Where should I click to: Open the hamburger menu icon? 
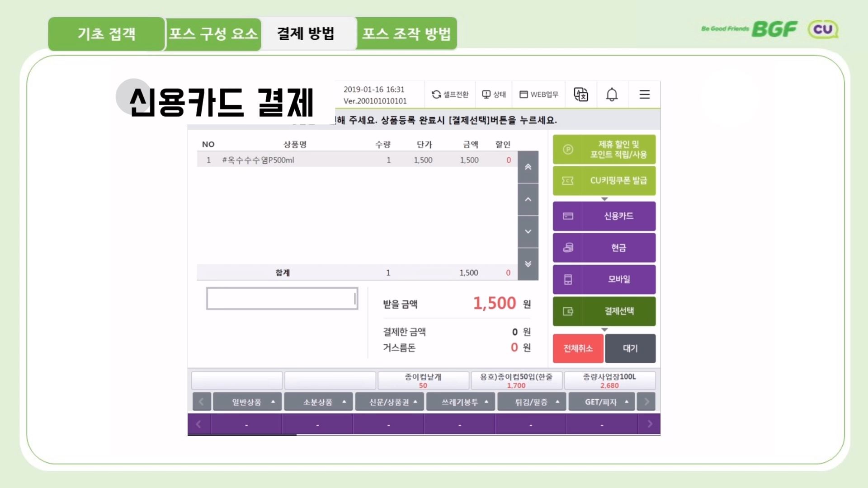(644, 94)
